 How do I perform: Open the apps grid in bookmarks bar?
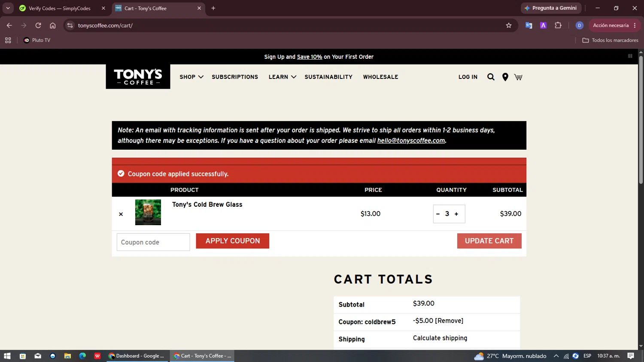(x=8, y=40)
